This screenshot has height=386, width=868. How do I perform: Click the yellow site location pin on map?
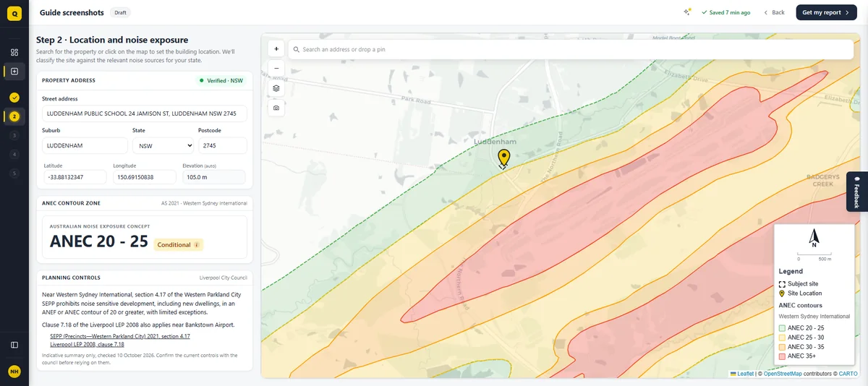pos(503,158)
